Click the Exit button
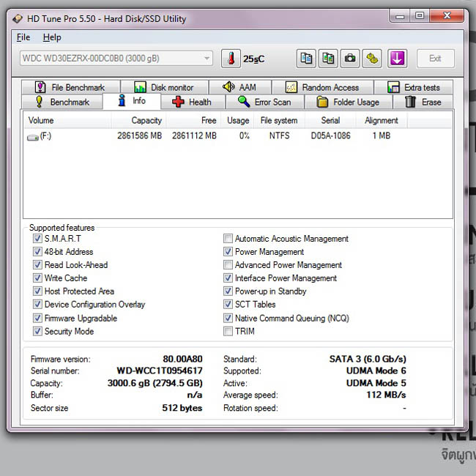This screenshot has width=476, height=476. click(435, 59)
